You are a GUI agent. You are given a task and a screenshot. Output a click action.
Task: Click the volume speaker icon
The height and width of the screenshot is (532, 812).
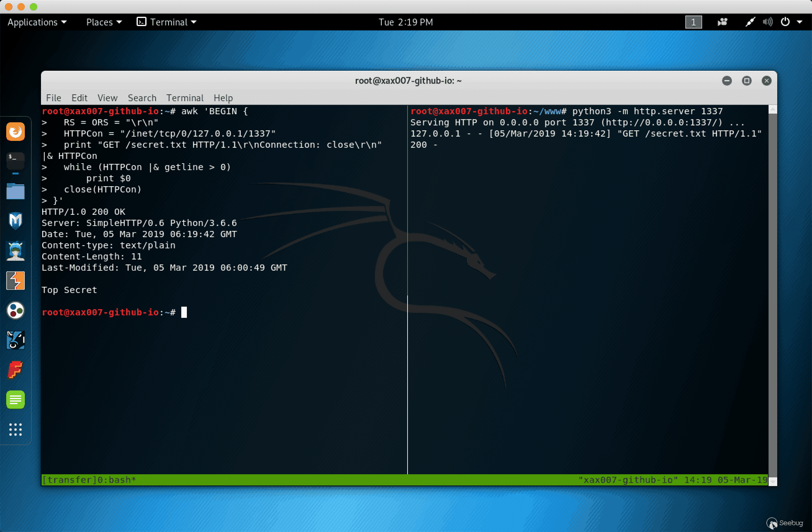point(767,22)
